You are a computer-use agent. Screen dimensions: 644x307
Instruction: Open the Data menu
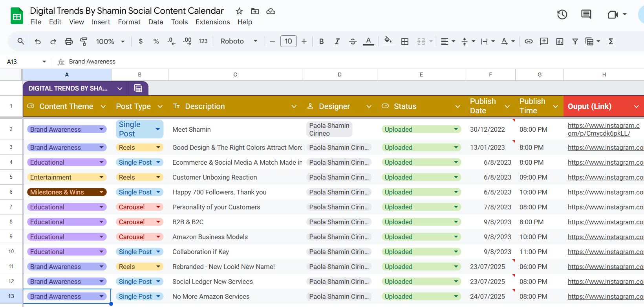(156, 22)
